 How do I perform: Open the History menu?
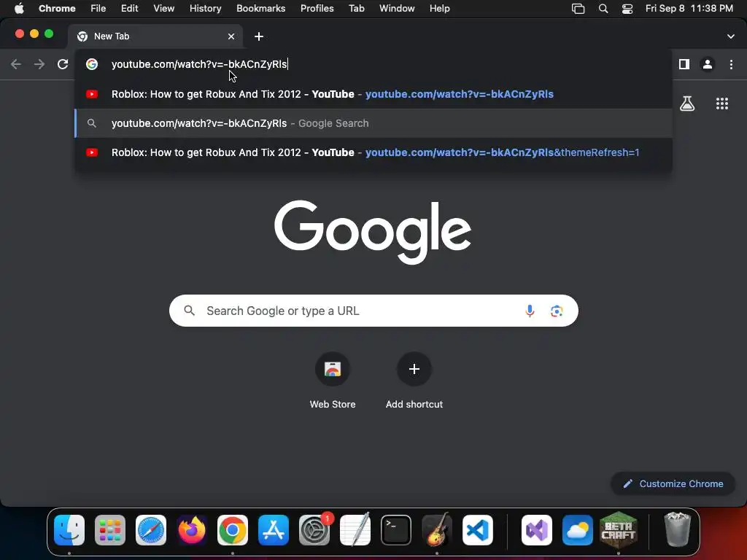click(205, 8)
